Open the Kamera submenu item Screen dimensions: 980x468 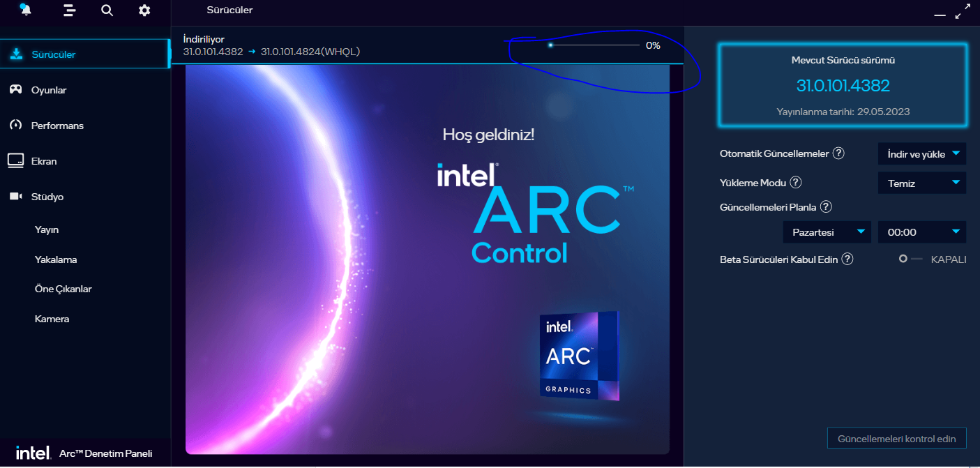point(52,319)
